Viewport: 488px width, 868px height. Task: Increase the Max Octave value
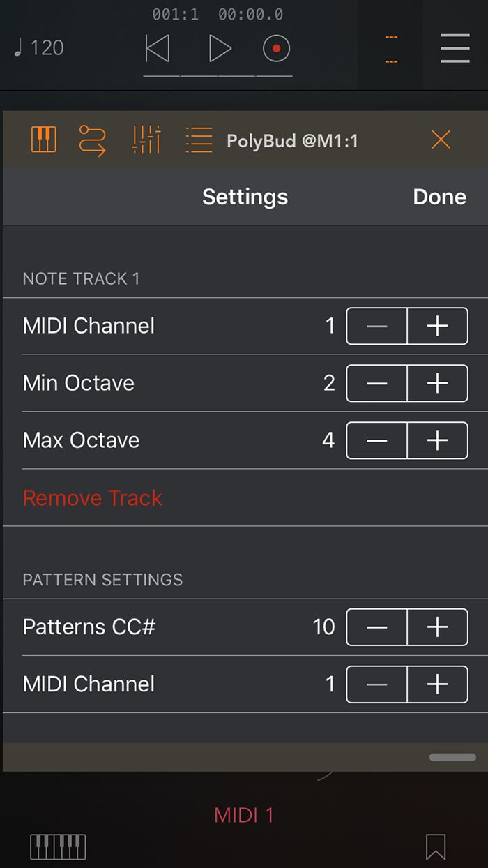click(437, 440)
